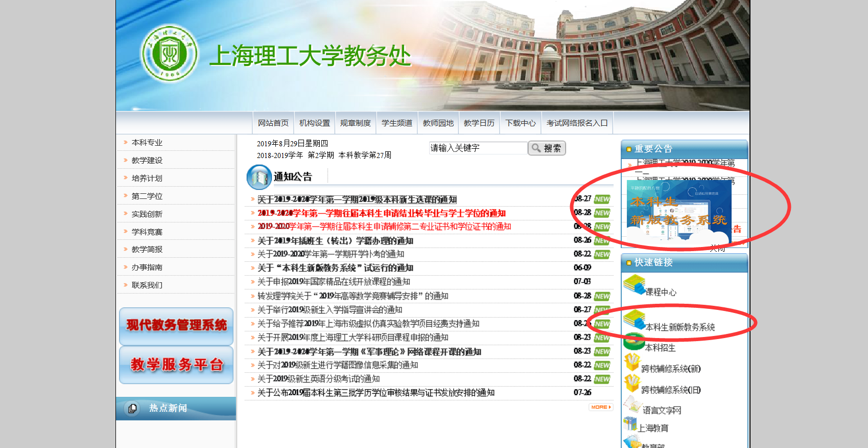Open notice 关于2019年插班生学籍办理的通知
The image size is (868, 448).
pyautogui.click(x=335, y=241)
